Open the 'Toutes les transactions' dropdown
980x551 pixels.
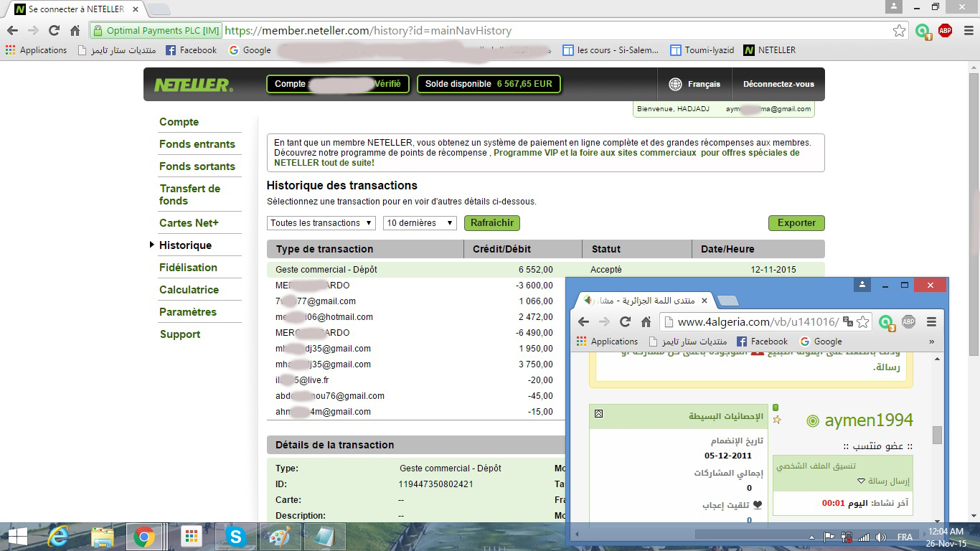[321, 223]
